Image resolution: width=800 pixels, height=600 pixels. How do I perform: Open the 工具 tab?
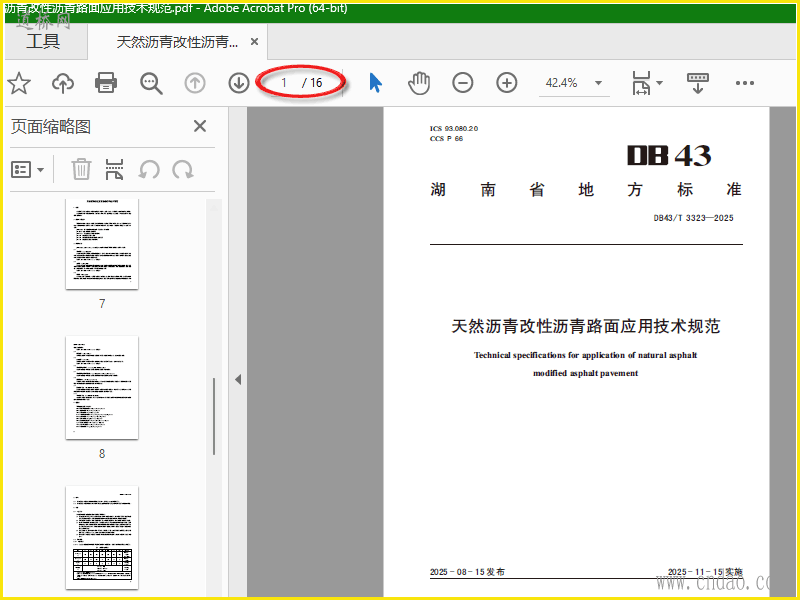[43, 41]
